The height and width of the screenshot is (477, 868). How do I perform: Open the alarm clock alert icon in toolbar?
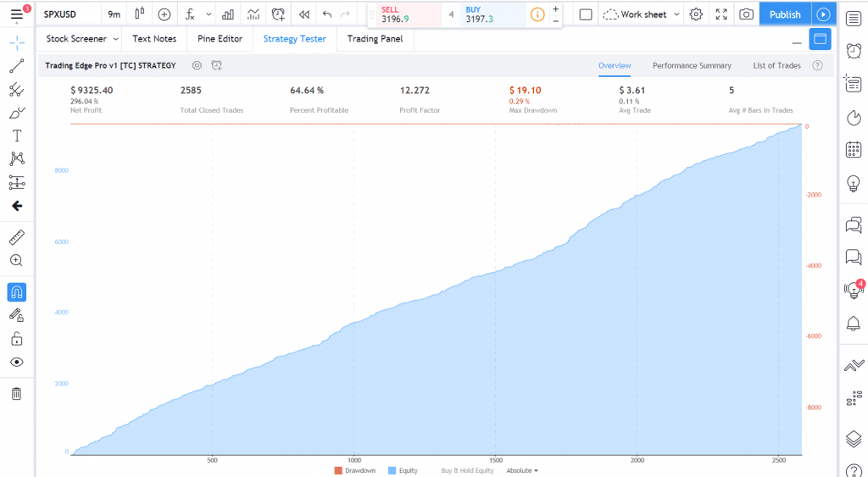[278, 14]
